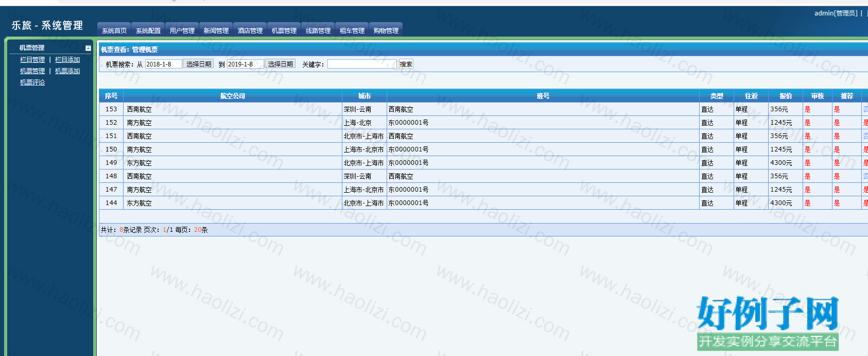Select the 机票管理 top tab
The image size is (868, 356).
pos(284,30)
